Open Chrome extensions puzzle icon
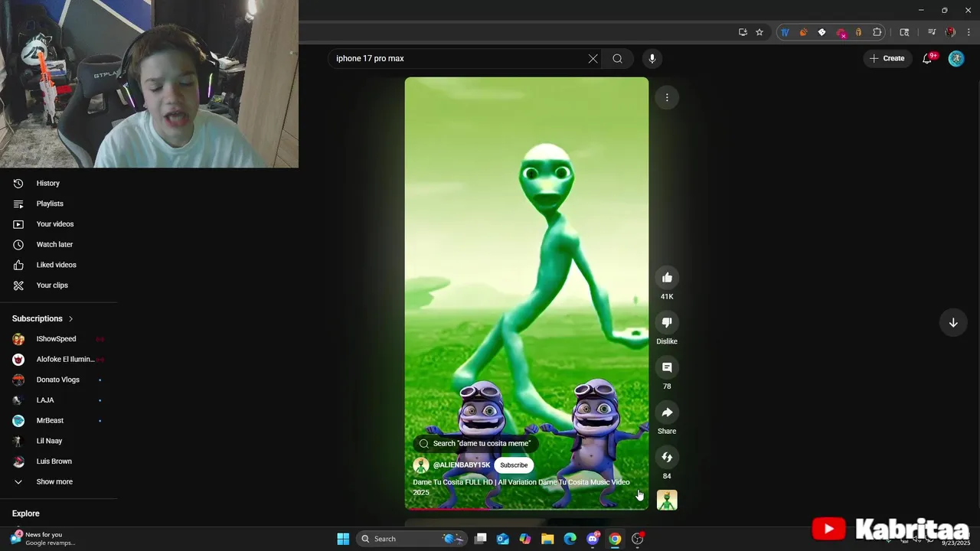 pos(877,32)
